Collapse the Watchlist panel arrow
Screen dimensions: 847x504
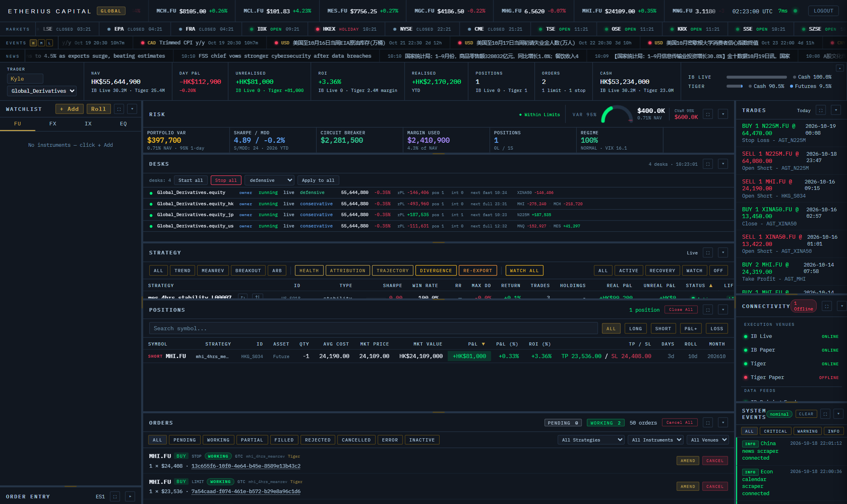point(132,109)
